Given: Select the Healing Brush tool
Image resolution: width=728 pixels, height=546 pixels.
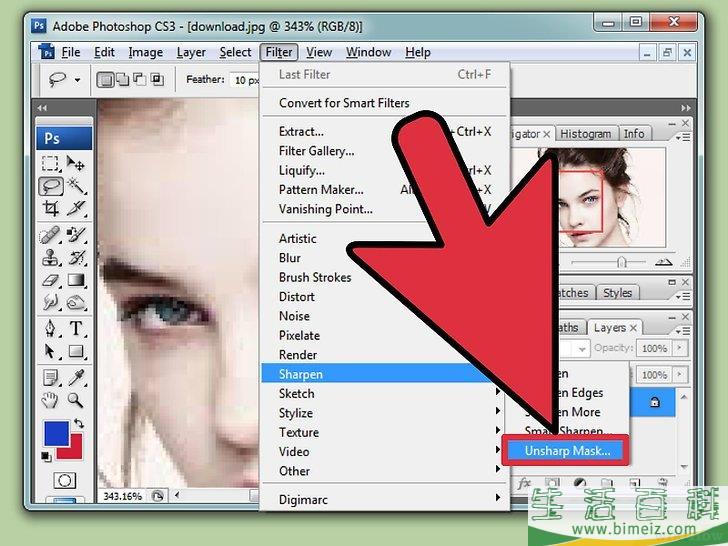Looking at the screenshot, I should [50, 235].
